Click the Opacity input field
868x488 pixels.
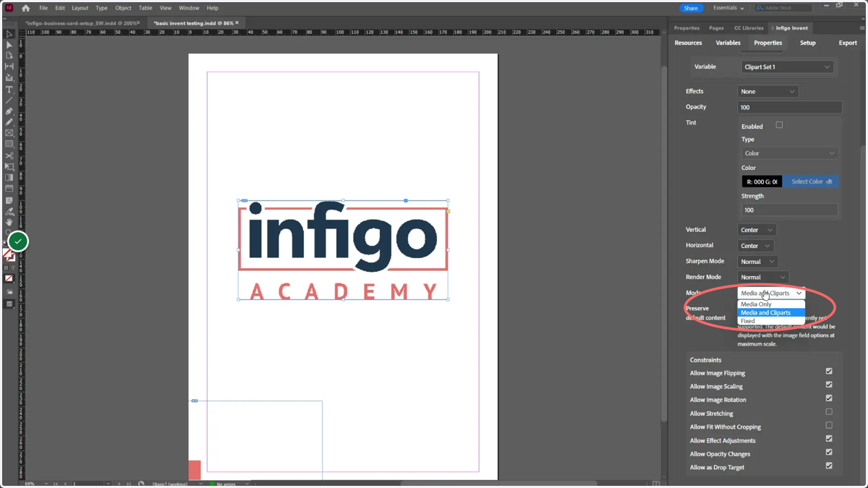790,107
